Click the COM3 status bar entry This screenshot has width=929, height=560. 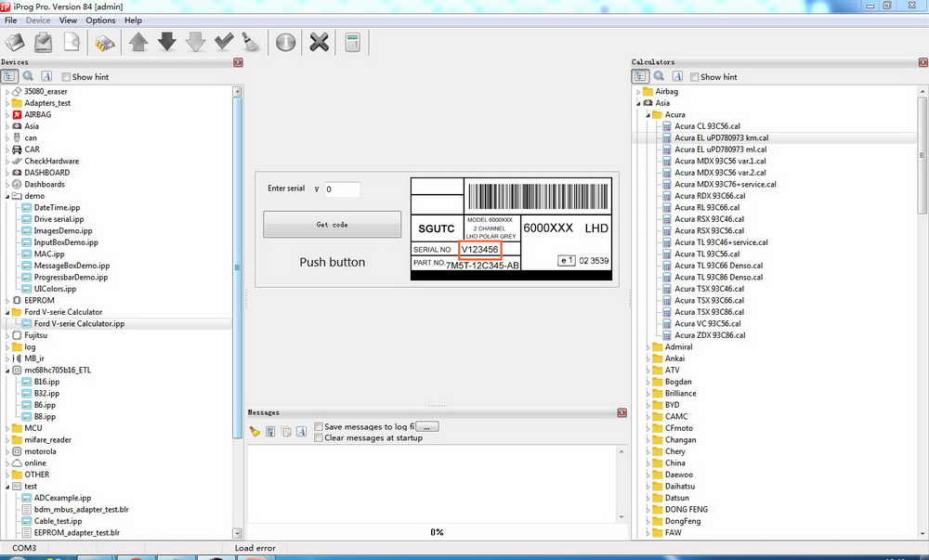tap(24, 548)
